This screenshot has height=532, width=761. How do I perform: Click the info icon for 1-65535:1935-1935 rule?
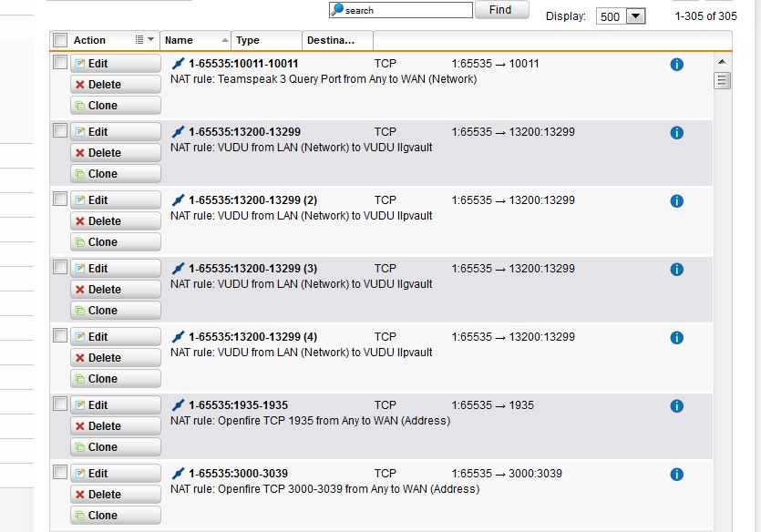[676, 406]
